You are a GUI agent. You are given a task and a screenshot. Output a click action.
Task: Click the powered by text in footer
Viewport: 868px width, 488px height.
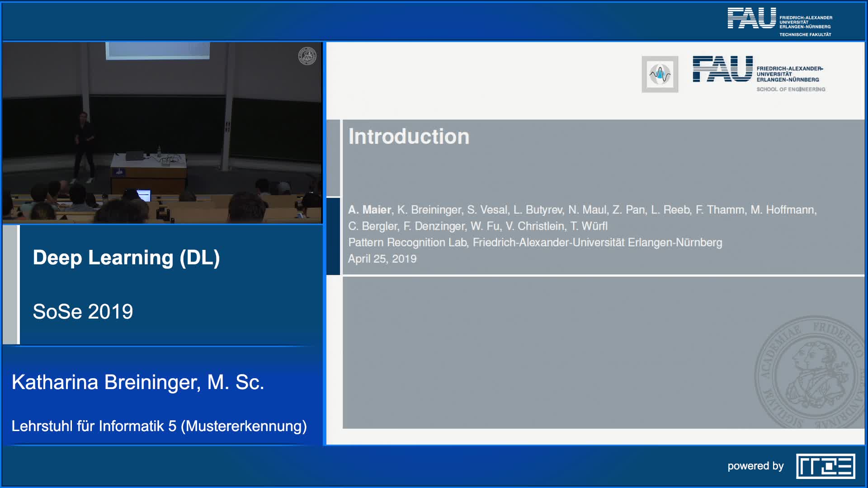(755, 466)
